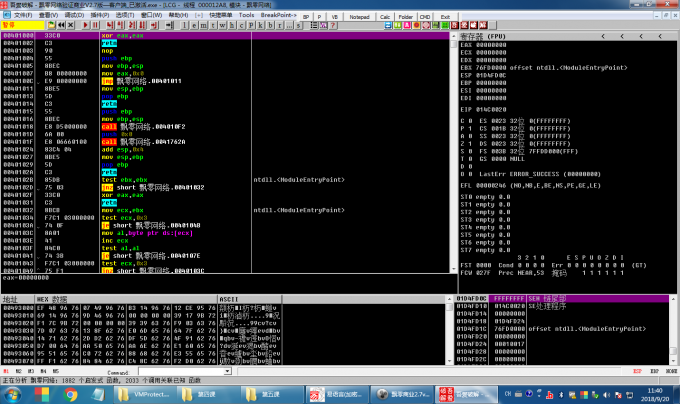Open Executable modules with 'e' button
Viewport: 680px width, 404px height.
tap(194, 25)
